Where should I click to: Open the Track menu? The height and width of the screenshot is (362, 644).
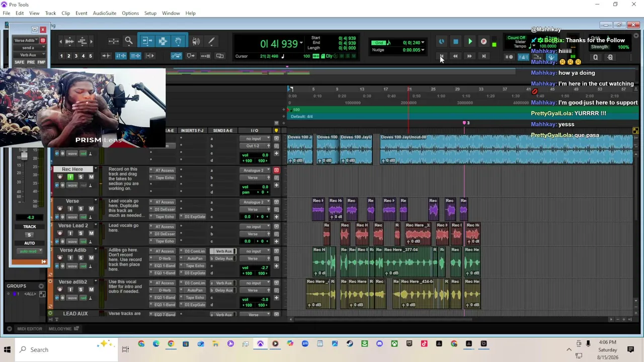(50, 13)
